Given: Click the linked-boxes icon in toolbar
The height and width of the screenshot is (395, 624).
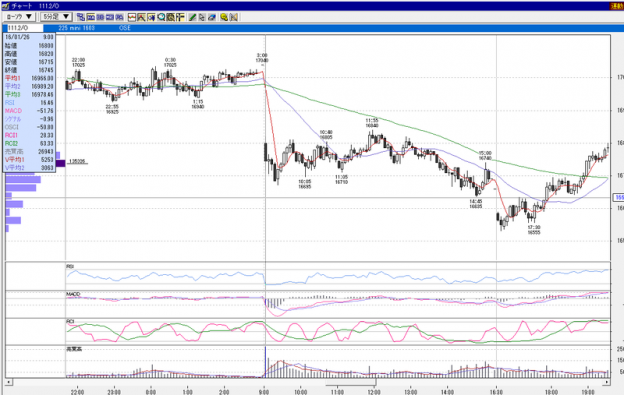Looking at the screenshot, I should click(81, 17).
